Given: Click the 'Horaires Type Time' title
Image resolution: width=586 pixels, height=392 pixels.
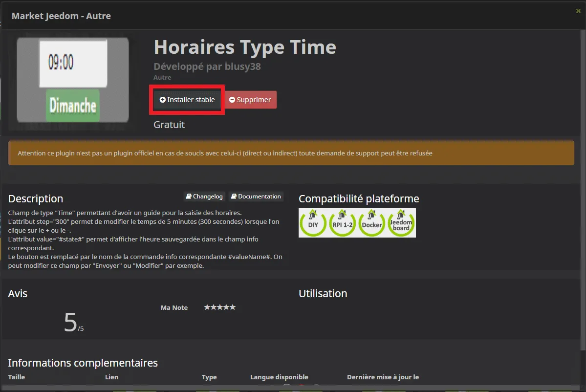Looking at the screenshot, I should click(245, 47).
